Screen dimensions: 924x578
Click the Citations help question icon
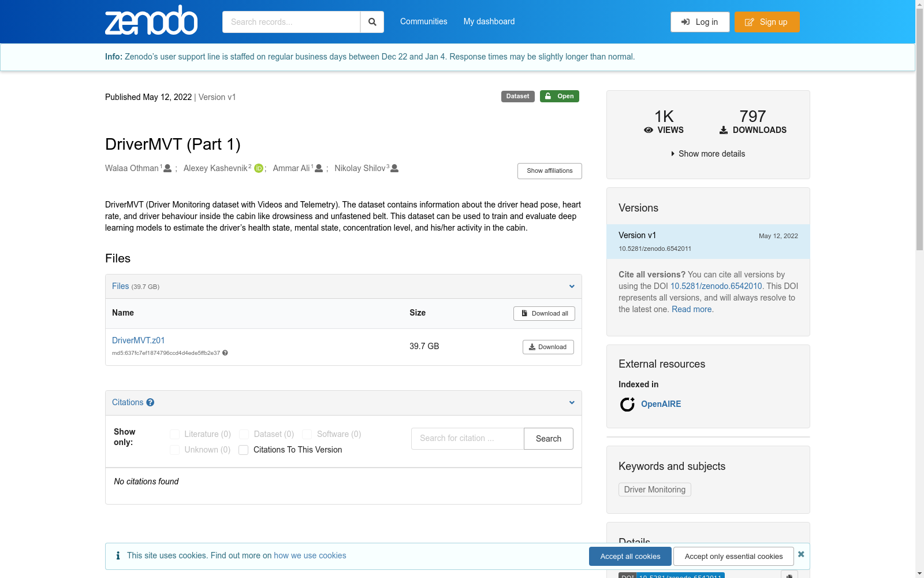[x=150, y=402]
